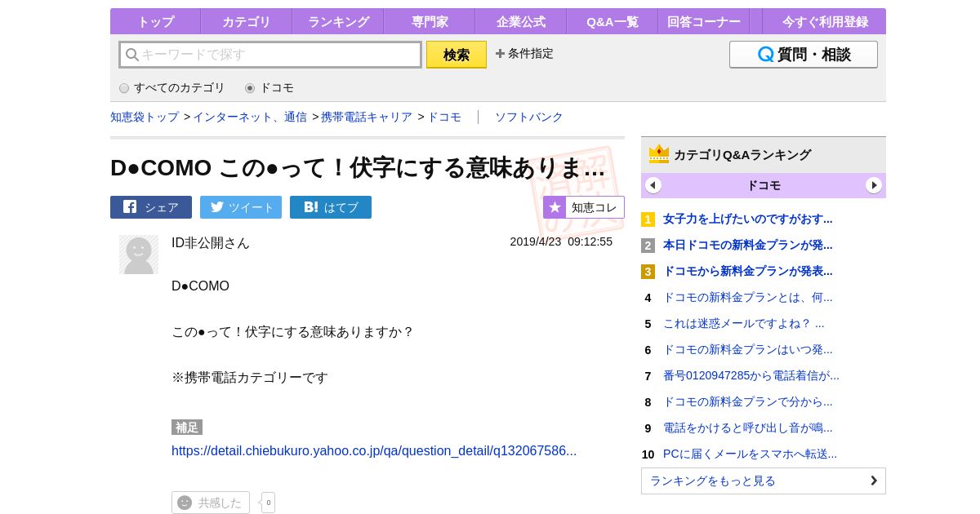Image resolution: width=980 pixels, height=514 pixels.
Task: Click the Twitter bird icon on ツイート
Action: click(x=217, y=207)
